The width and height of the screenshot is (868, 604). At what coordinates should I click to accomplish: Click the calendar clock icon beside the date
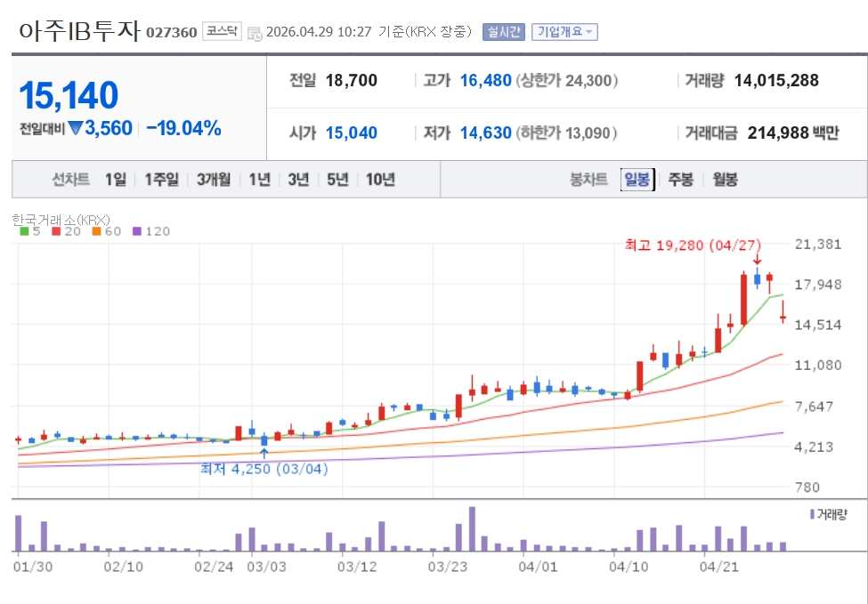coord(255,33)
